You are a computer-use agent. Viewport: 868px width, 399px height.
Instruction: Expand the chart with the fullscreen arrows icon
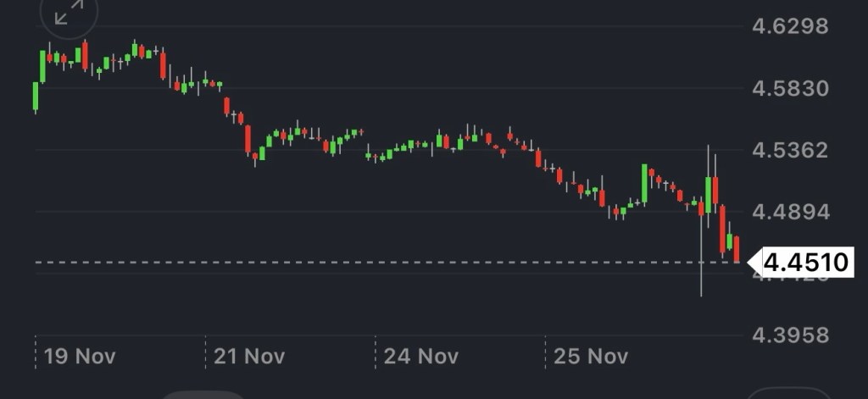69,15
